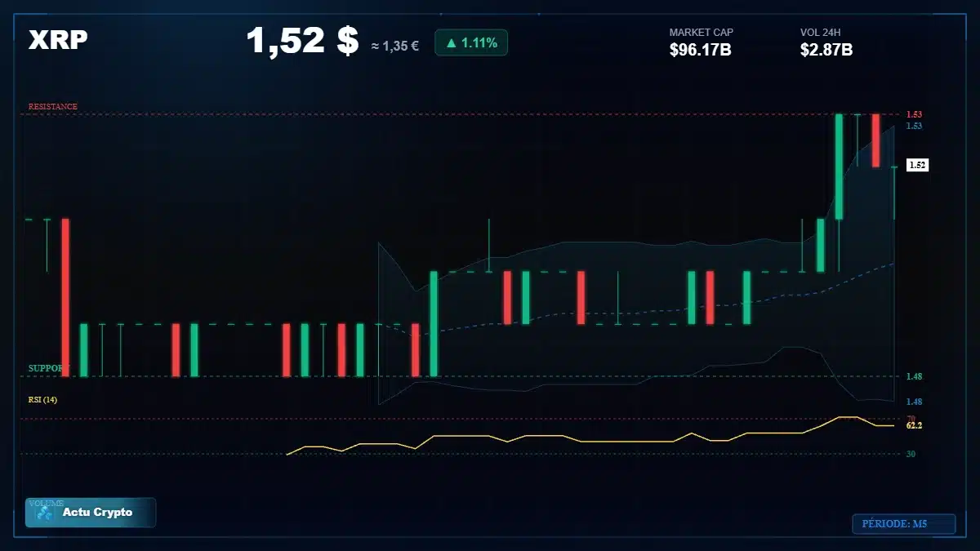Screen dimensions: 980x551
Task: Click the tallest green candle reaching resistance
Action: (x=839, y=167)
